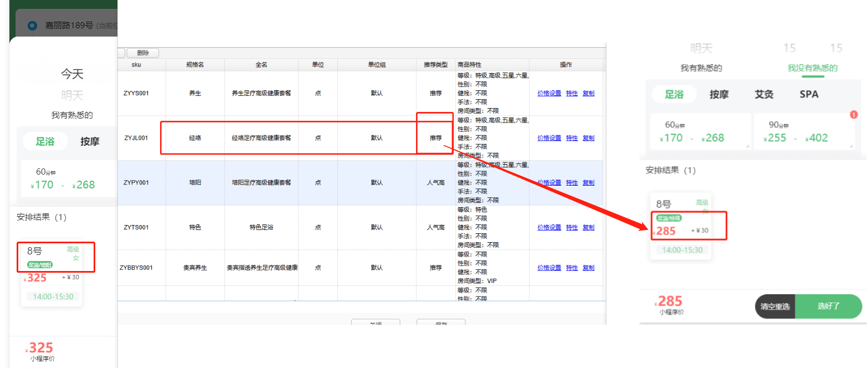
Task: Open 特性 link for row ZYPY001
Action: [572, 183]
